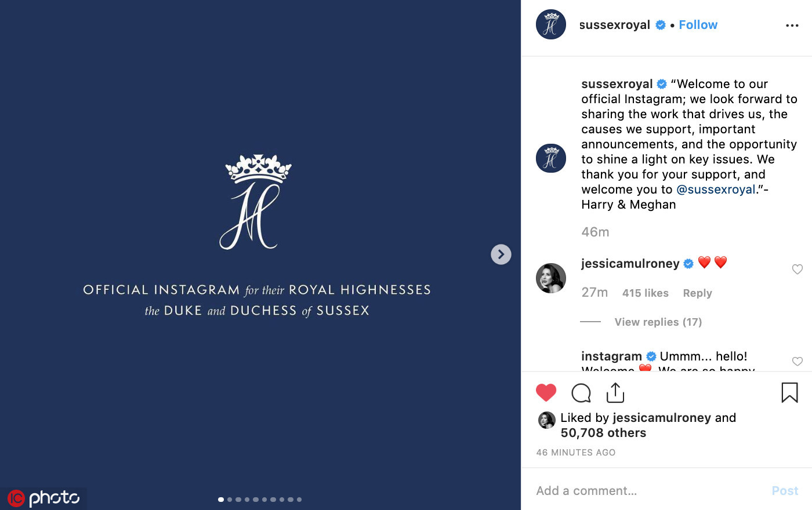
Task: Click sussexroyal avatar in post header
Action: pyautogui.click(x=550, y=25)
